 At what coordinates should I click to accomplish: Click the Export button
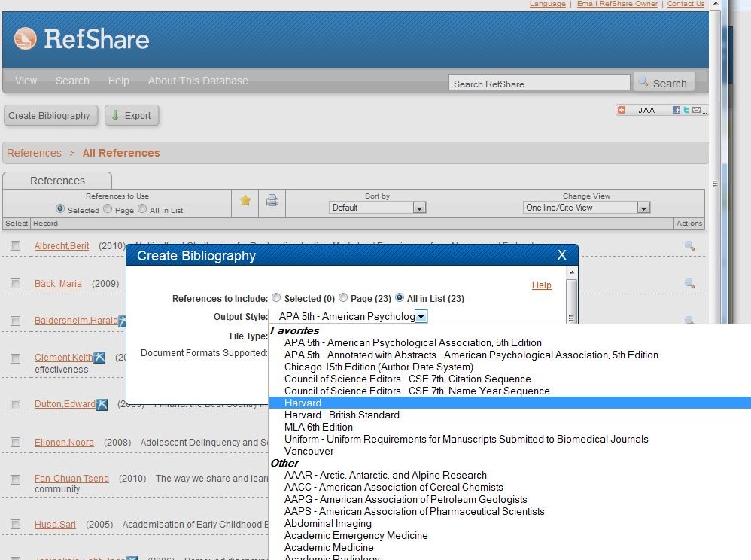[x=132, y=115]
